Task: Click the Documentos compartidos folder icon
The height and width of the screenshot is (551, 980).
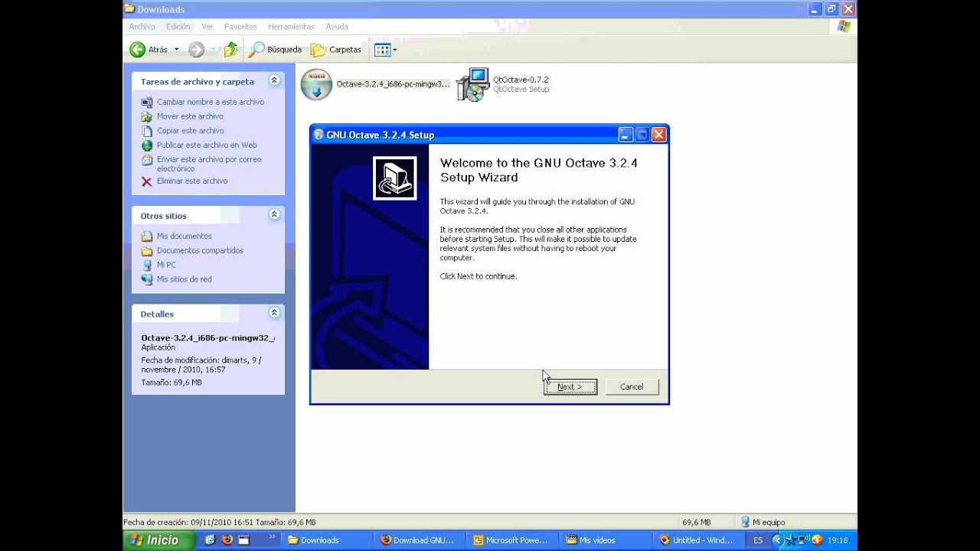Action: tap(147, 250)
